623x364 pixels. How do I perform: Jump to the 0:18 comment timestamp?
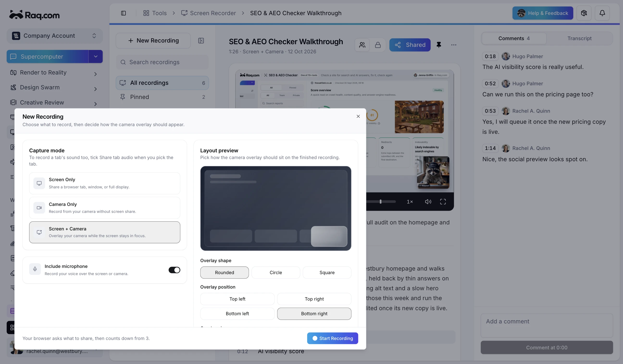pos(490,57)
